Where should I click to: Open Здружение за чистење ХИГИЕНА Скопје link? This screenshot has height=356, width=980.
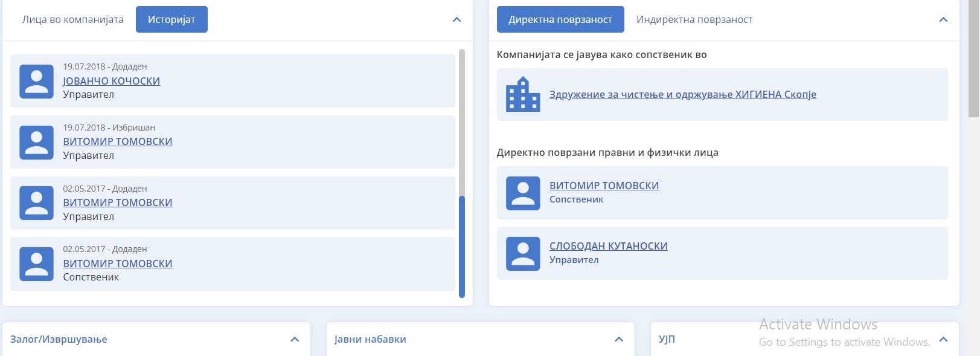pos(682,94)
